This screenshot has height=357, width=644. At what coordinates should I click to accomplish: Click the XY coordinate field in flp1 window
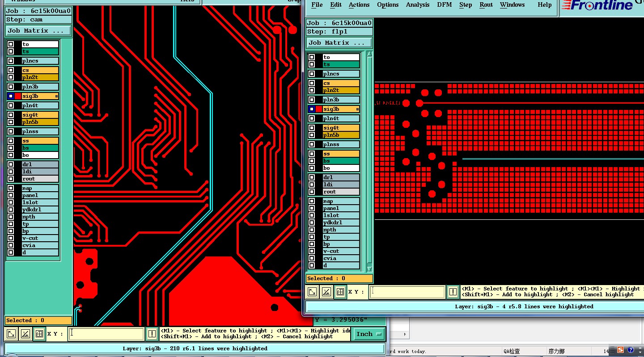click(x=407, y=292)
